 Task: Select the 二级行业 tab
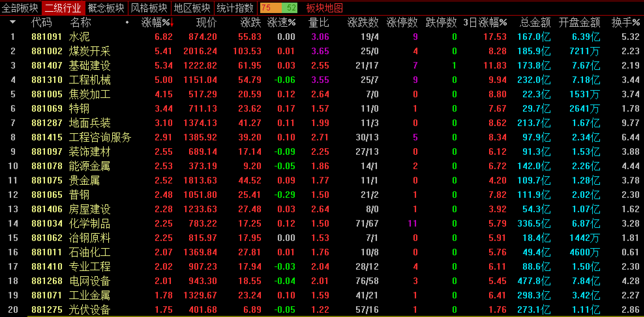63,8
